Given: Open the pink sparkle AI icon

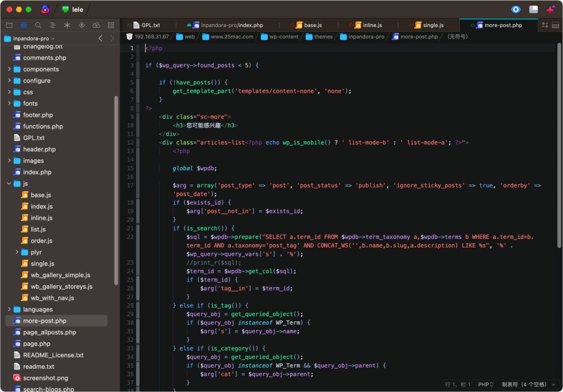Looking at the screenshot, I should tap(551, 9).
